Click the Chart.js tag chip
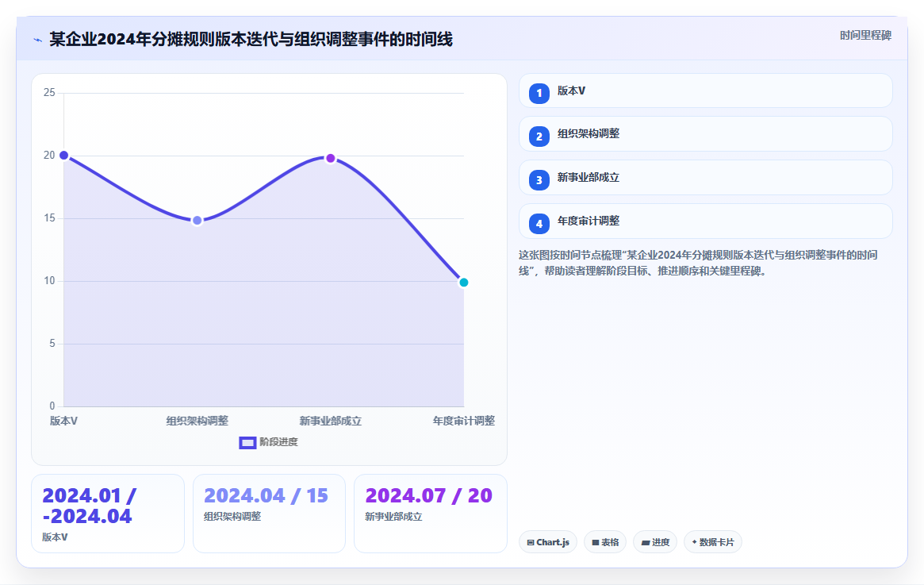 click(x=548, y=542)
